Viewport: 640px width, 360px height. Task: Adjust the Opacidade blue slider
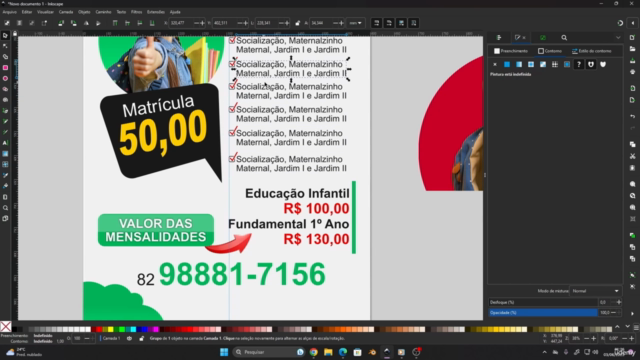tap(543, 313)
